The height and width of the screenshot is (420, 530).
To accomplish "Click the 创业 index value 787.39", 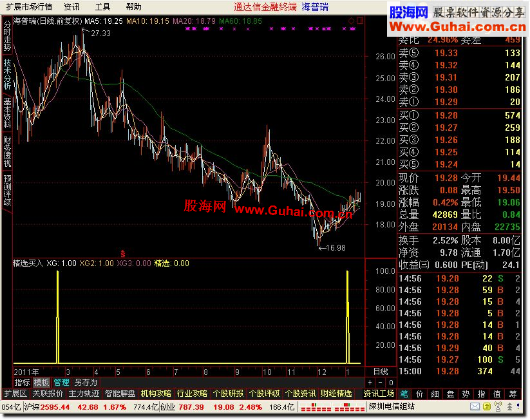I will tap(191, 407).
